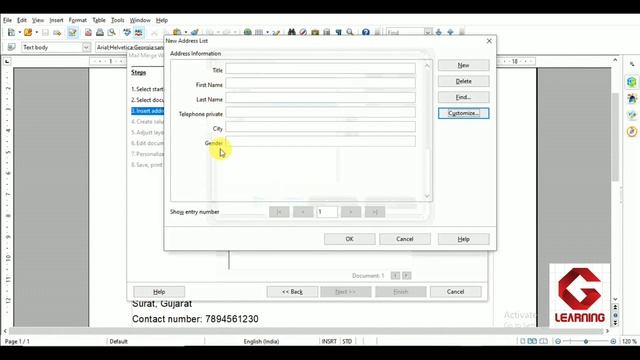Open the sidebar Navigator compass icon
This screenshot has height=360, width=640.
tap(632, 132)
